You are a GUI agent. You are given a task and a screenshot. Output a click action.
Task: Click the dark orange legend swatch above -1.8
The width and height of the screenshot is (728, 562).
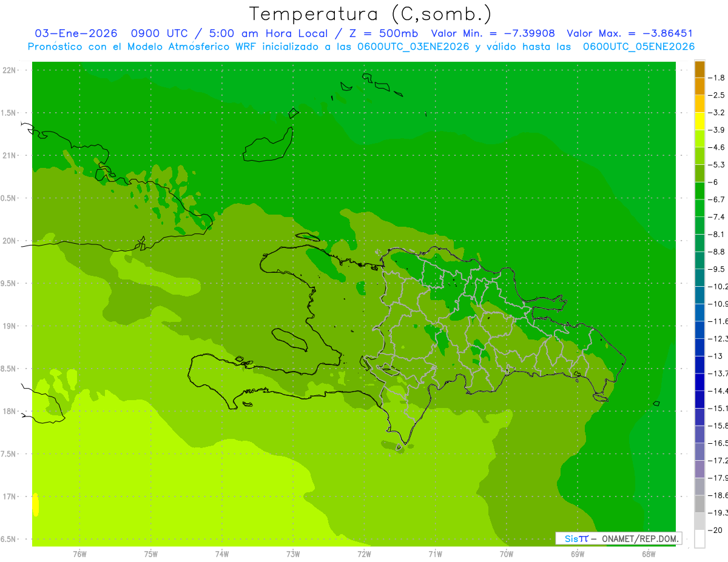pos(699,69)
